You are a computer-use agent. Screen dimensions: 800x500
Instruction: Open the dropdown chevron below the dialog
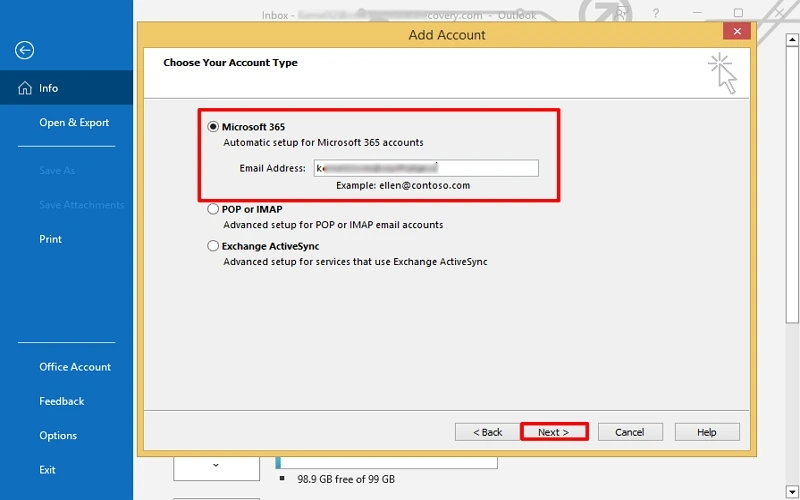click(x=216, y=465)
